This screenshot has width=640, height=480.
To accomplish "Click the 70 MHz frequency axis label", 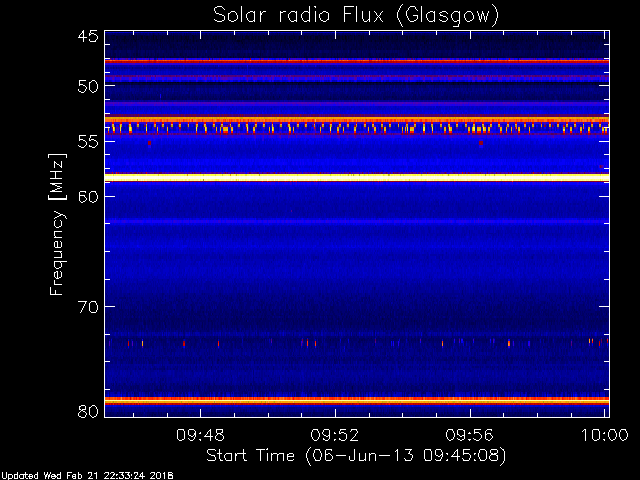I will (x=88, y=307).
